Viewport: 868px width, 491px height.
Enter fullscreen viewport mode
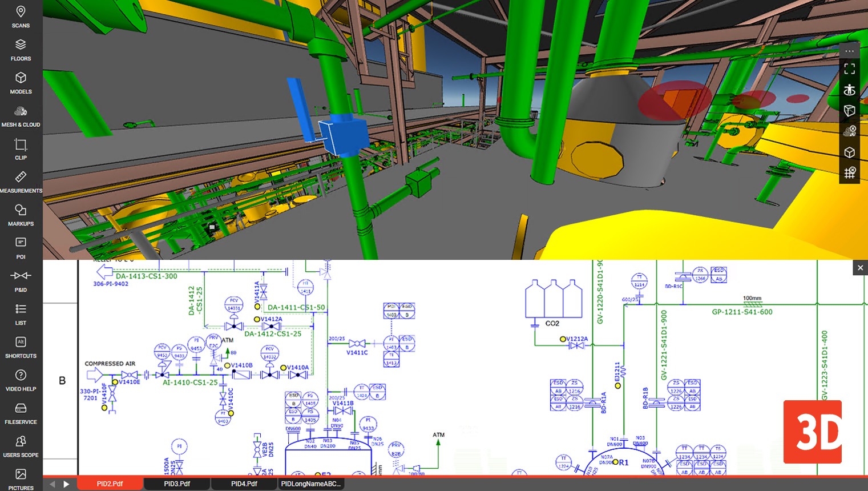[850, 68]
